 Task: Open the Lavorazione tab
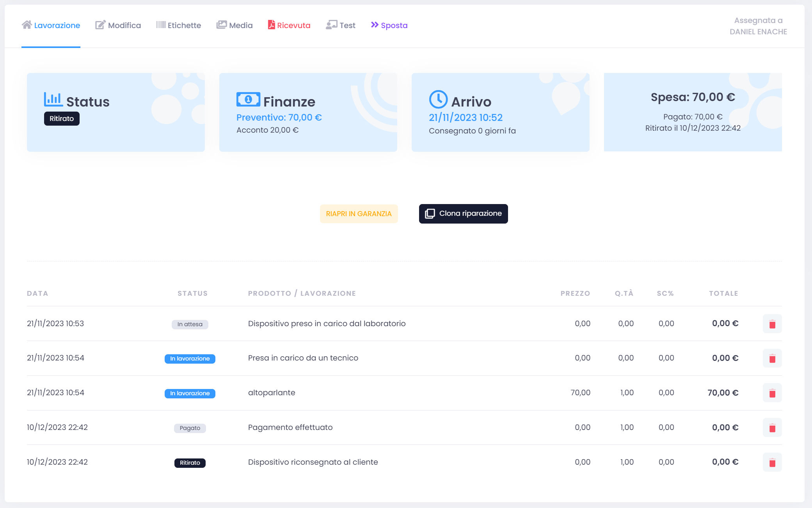click(51, 25)
